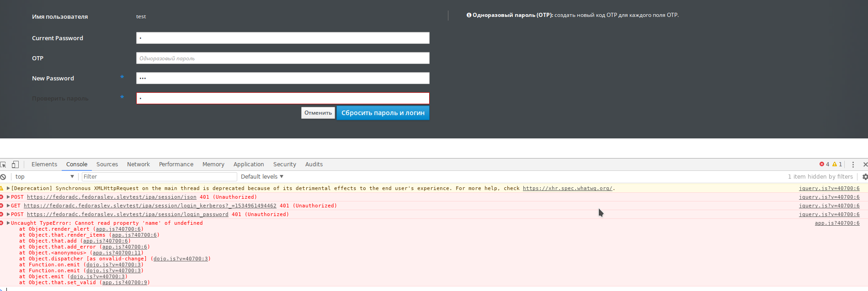The width and height of the screenshot is (868, 291).
Task: Open app.js source link on TypeError row
Action: [837, 223]
